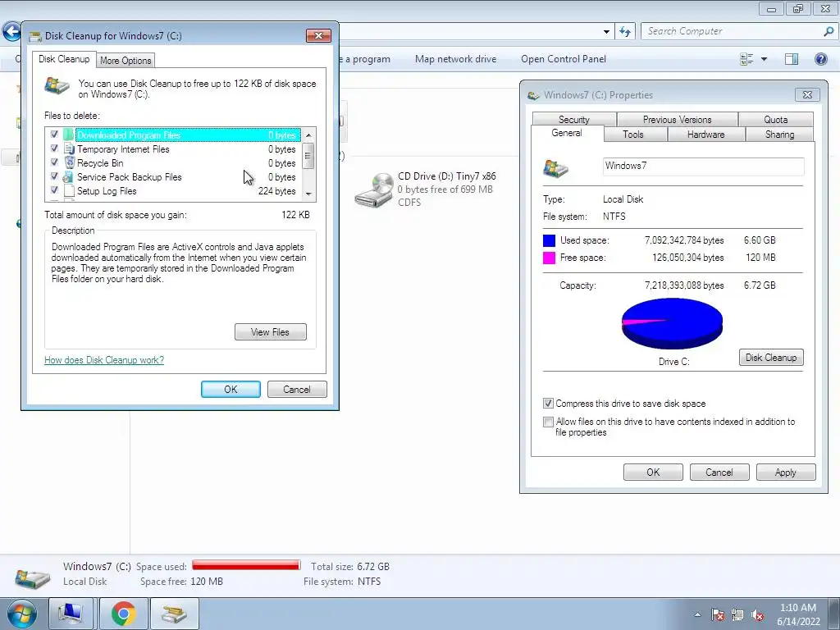
Task: Switch to the Disk Cleanup tab
Action: (64, 59)
